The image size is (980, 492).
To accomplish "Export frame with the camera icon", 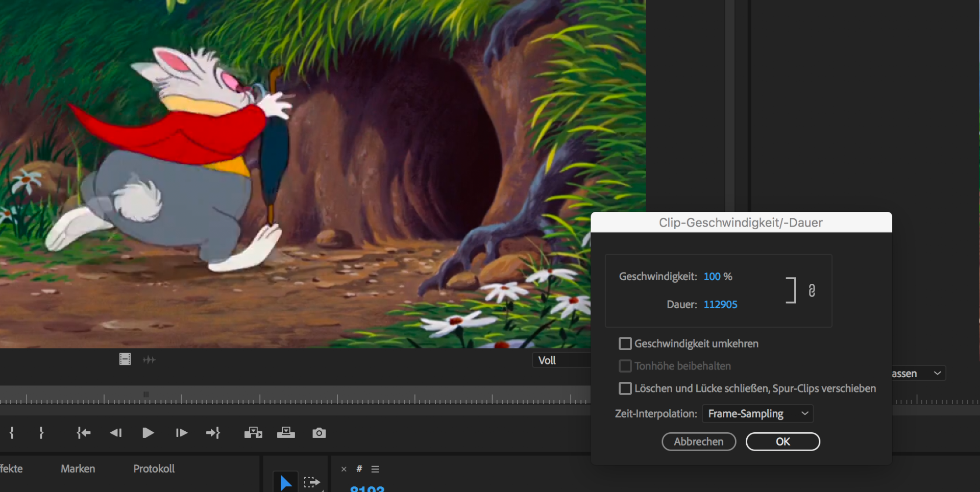I will click(319, 433).
